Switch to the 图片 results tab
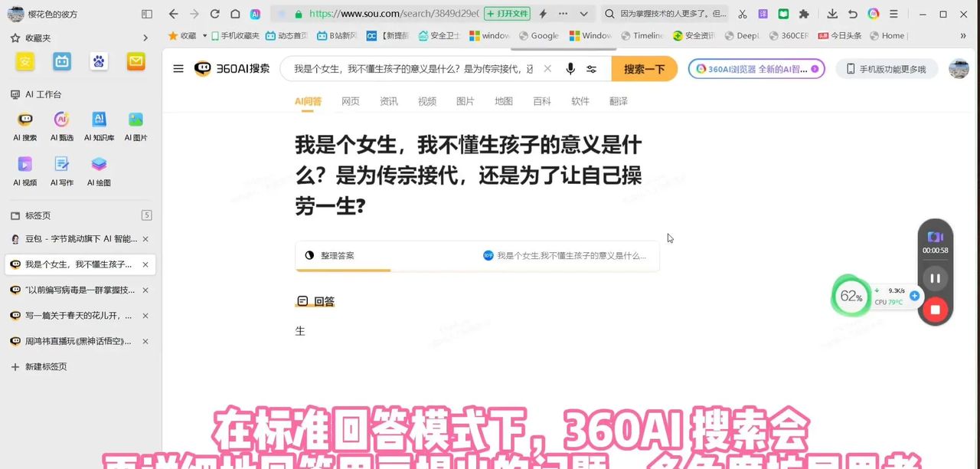 click(x=465, y=100)
